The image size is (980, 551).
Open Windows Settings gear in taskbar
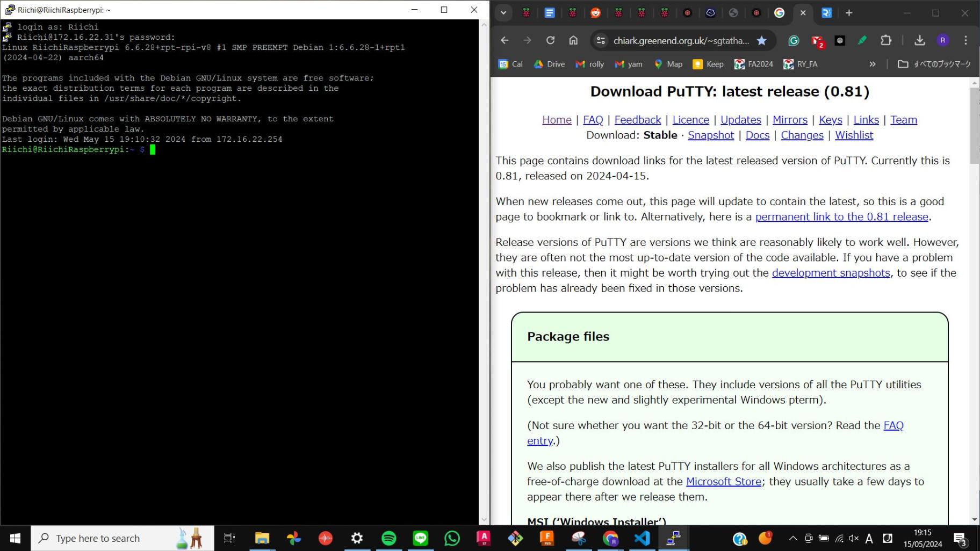pyautogui.click(x=357, y=538)
